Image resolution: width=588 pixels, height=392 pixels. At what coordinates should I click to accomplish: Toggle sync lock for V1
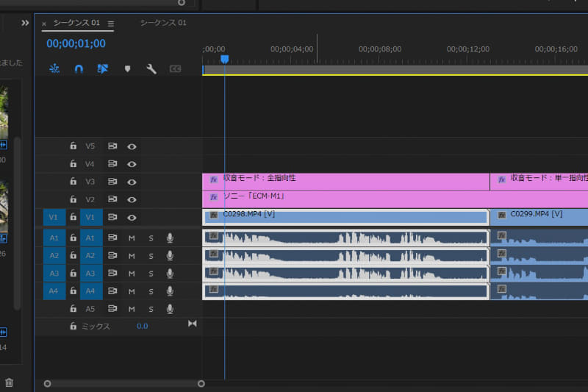coord(112,217)
